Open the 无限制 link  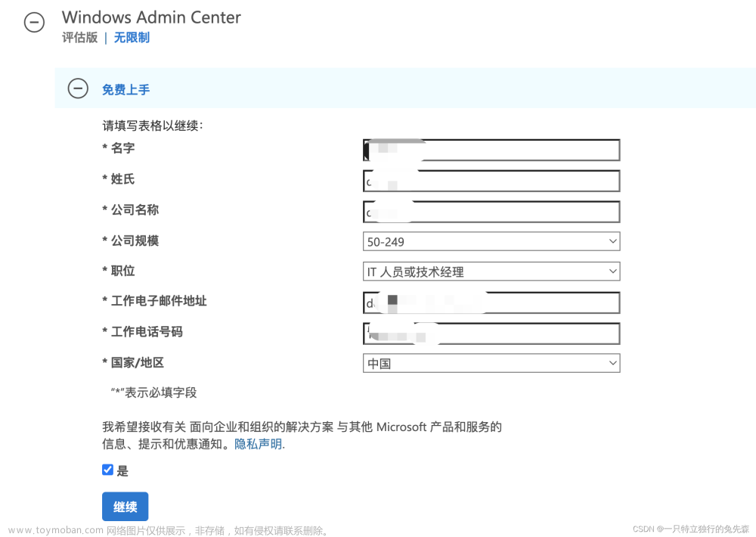[x=132, y=38]
